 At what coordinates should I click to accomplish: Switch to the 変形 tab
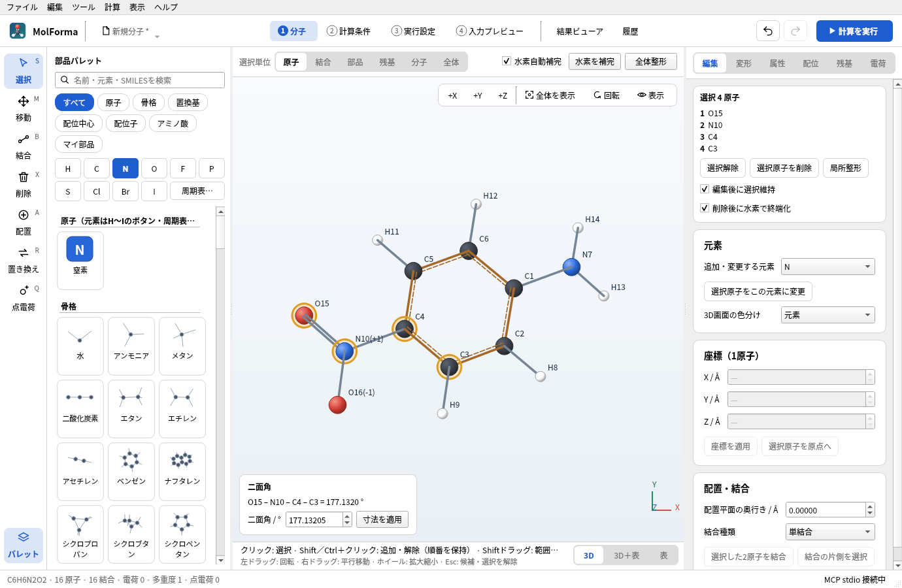pos(744,63)
